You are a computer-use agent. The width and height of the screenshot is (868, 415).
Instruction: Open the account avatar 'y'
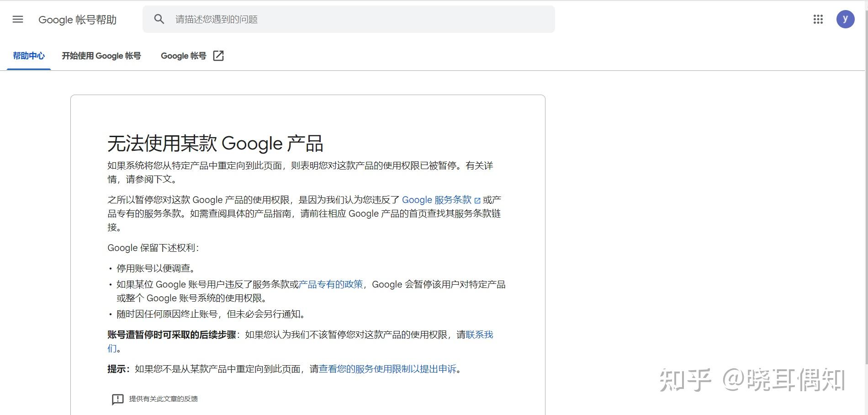coord(845,19)
